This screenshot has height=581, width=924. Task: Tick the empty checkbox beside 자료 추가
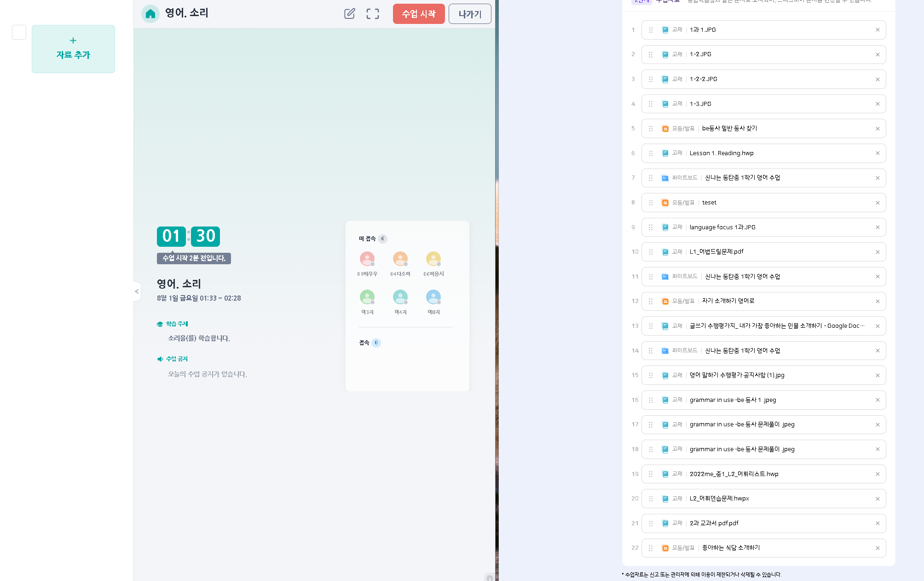click(19, 32)
